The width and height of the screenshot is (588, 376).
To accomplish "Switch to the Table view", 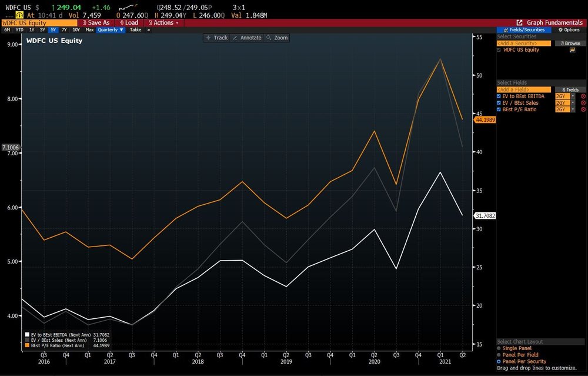I will 135,29.
